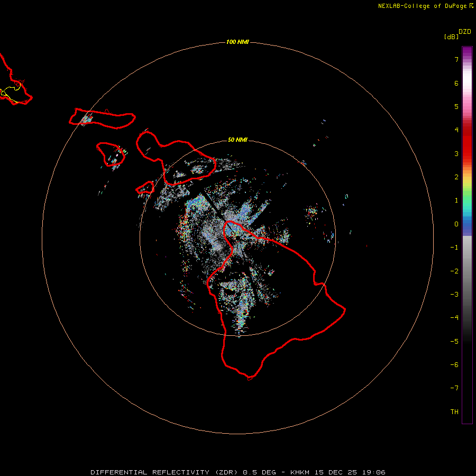Viewport: 476px width, 476px height.
Task: Click the blue band of the color bar
Action: coord(467,225)
